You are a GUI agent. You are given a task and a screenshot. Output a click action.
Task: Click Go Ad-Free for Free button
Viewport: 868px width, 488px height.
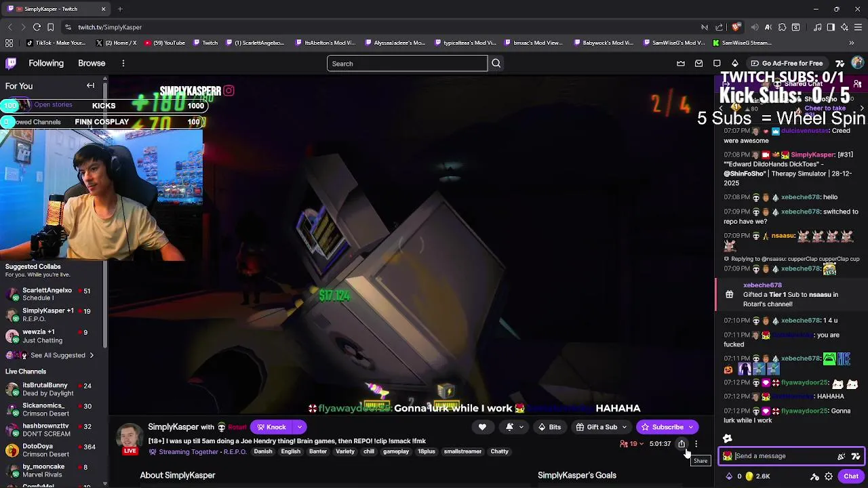(x=787, y=63)
